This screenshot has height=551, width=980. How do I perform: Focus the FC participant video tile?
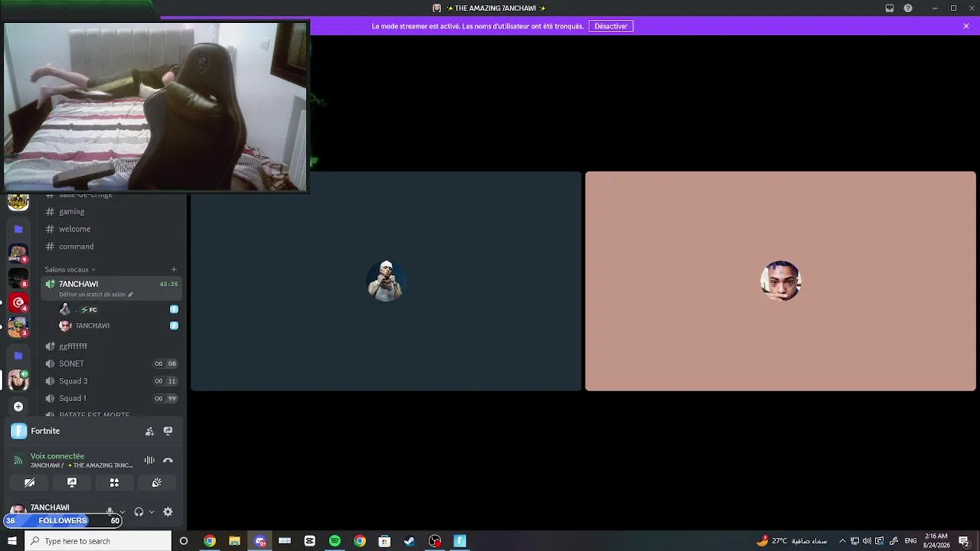386,281
